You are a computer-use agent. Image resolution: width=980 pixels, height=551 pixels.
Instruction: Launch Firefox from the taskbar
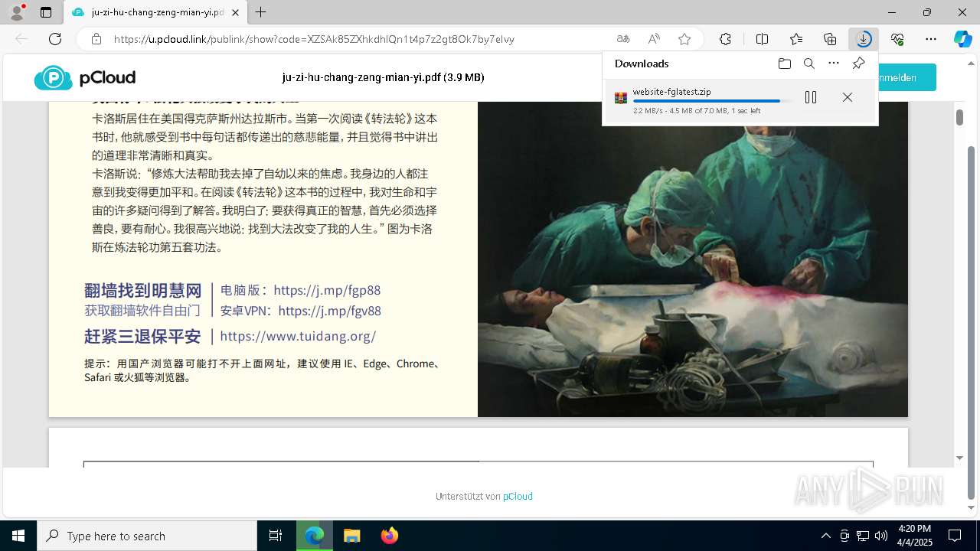pos(390,536)
